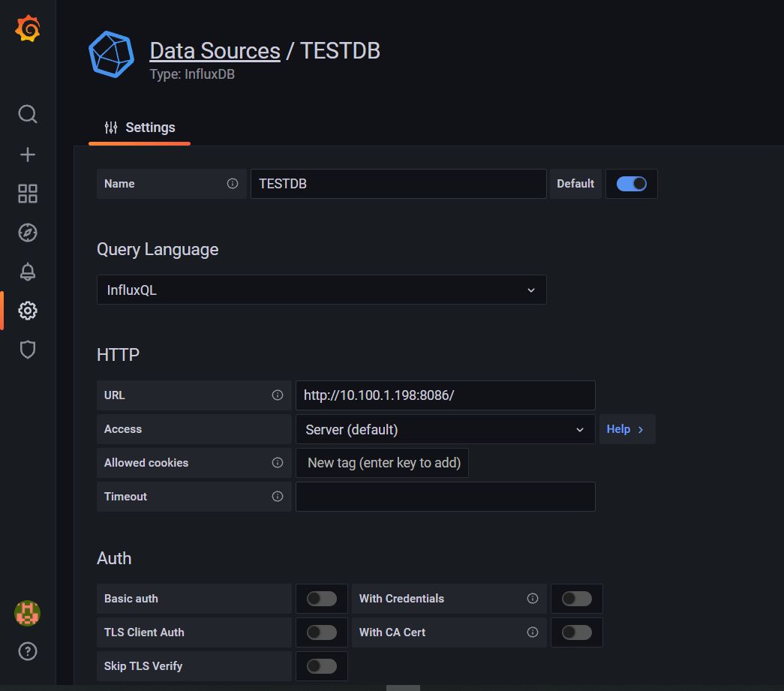Image resolution: width=784 pixels, height=691 pixels.
Task: Click the URL input field
Action: (x=446, y=395)
